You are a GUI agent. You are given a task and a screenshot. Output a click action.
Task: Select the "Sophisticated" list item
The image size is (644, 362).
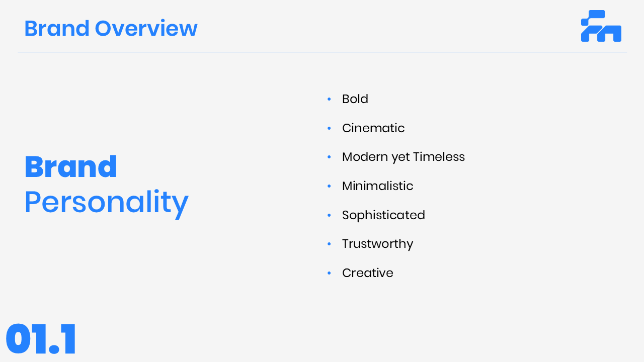pos(383,215)
